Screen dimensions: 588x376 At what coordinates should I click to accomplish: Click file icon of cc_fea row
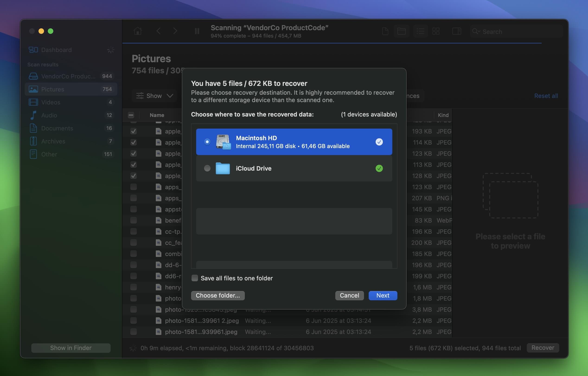point(158,243)
